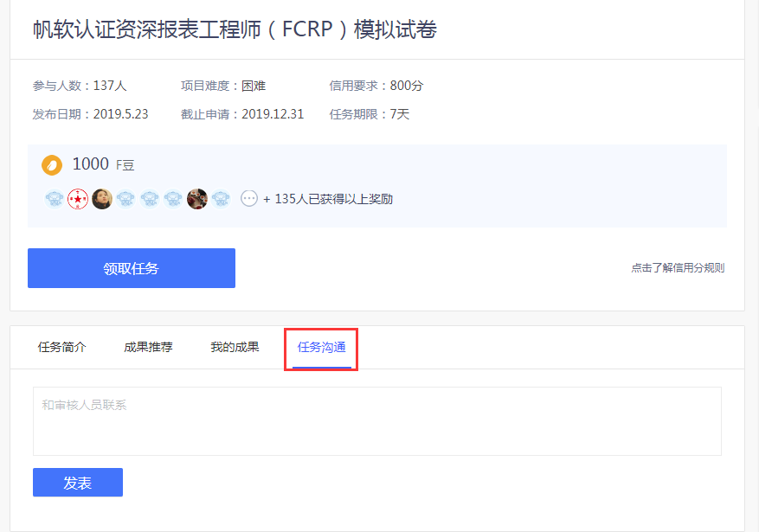This screenshot has height=532, width=759.
Task: Click the text 135人已获得以上奖励
Action: (333, 199)
